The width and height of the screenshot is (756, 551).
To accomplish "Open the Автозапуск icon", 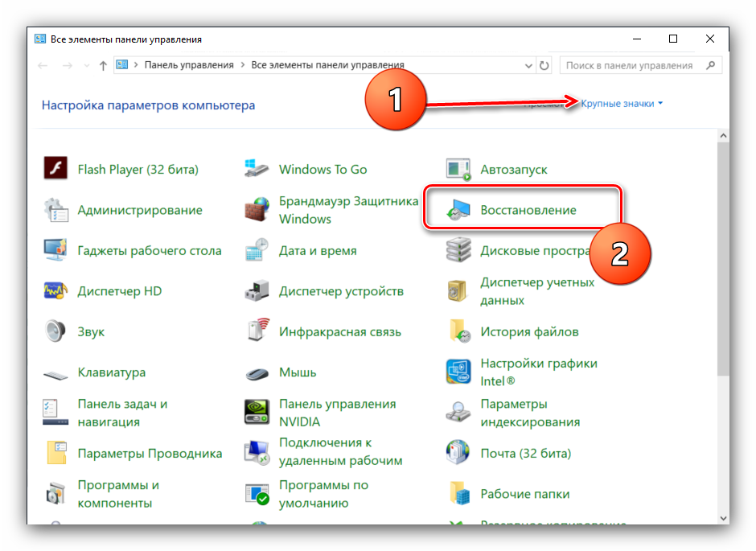I will pos(458,169).
